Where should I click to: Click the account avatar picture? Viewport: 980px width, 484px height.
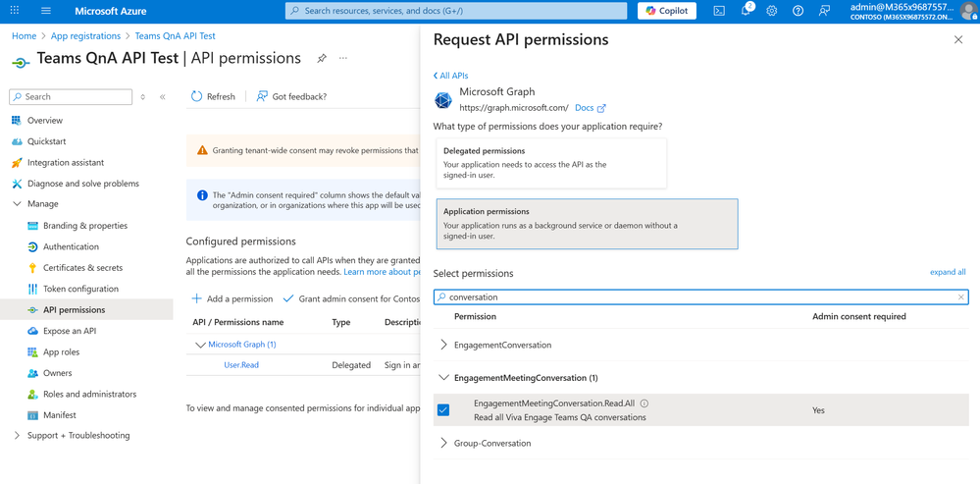pos(968,11)
